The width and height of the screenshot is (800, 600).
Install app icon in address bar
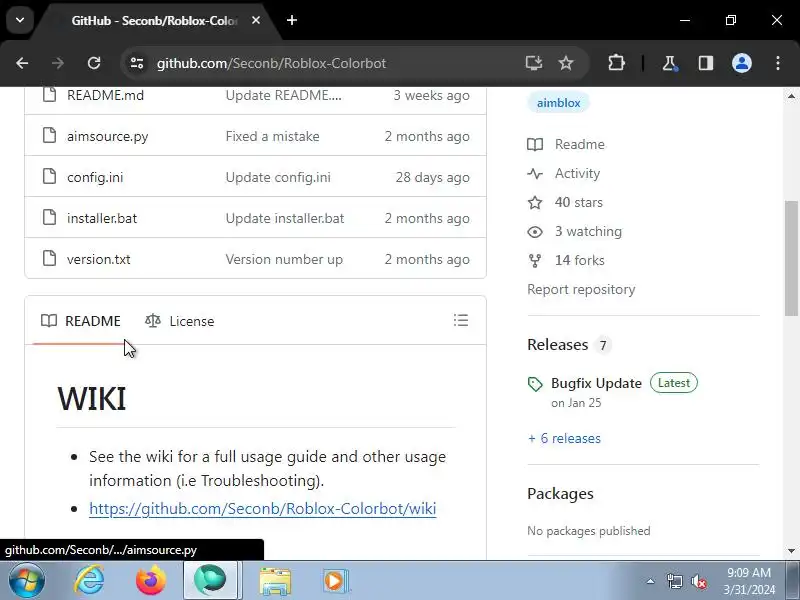534,63
